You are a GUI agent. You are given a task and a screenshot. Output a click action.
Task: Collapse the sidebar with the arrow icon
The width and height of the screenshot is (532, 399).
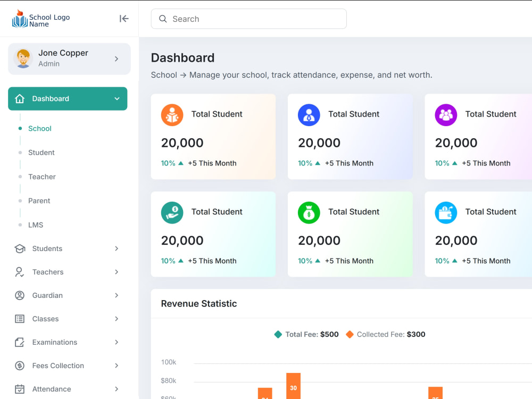click(x=124, y=19)
